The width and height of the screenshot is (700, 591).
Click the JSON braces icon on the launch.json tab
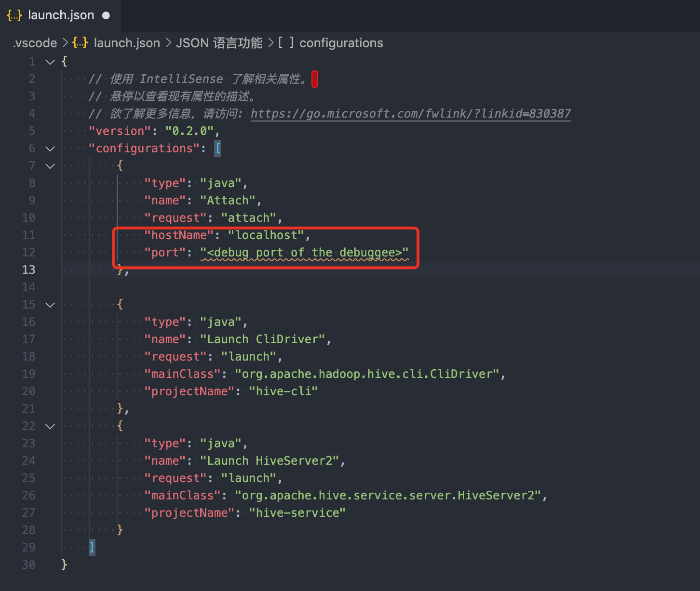(x=14, y=15)
